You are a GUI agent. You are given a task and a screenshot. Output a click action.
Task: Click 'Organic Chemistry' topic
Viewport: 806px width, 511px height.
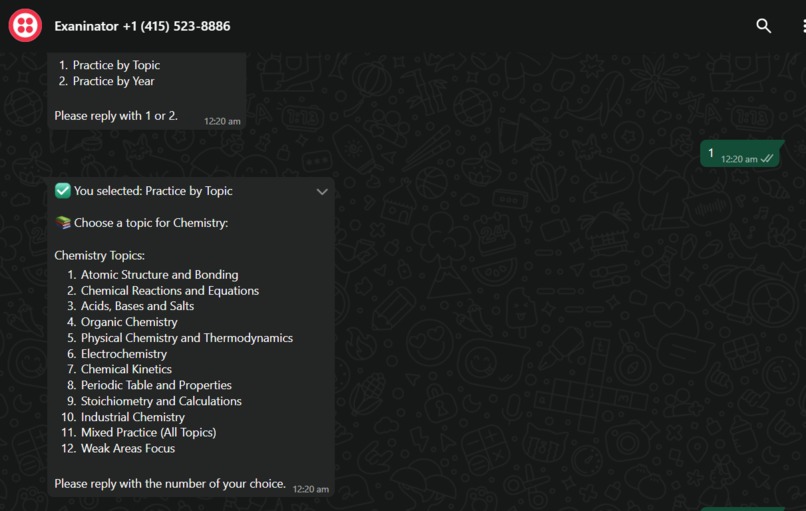[x=129, y=322]
